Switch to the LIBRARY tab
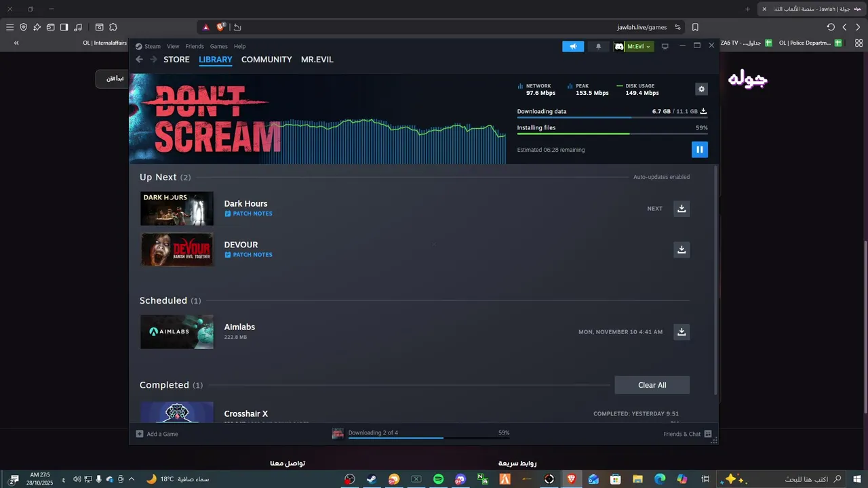 pos(216,60)
